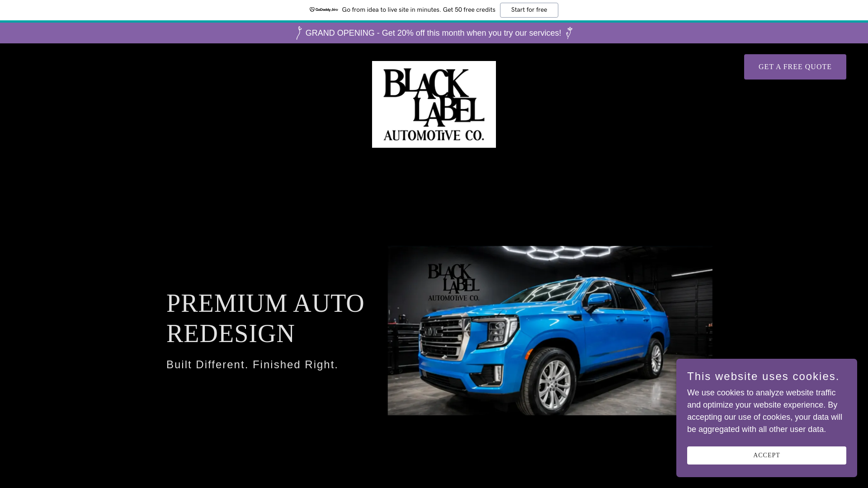Click Start for free button
This screenshot has width=868, height=488.
[x=529, y=10]
